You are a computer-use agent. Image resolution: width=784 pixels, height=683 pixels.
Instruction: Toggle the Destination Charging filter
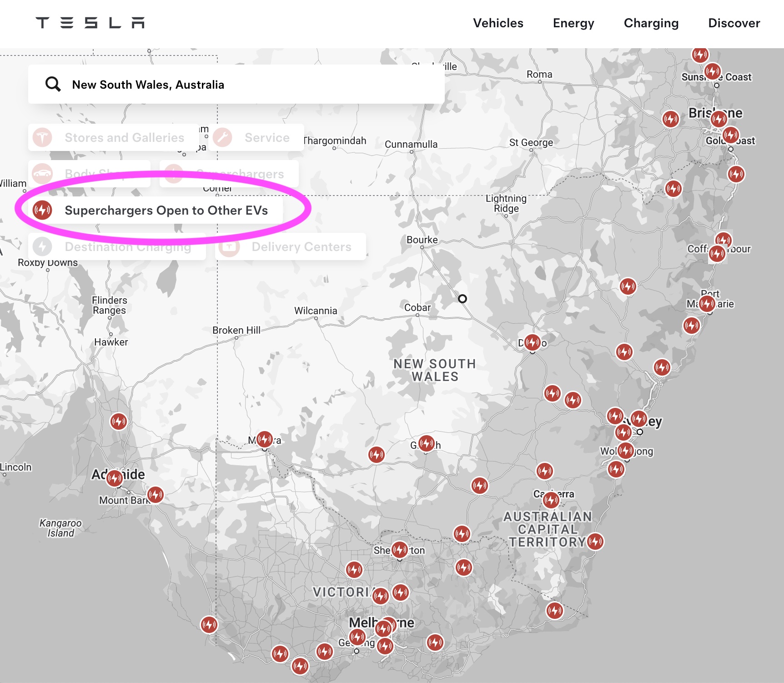coord(117,246)
